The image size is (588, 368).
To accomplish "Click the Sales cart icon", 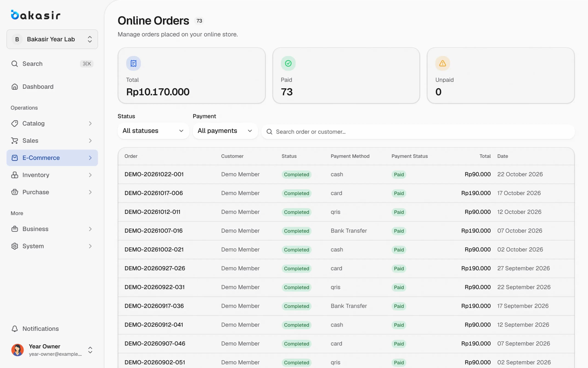I will [14, 141].
